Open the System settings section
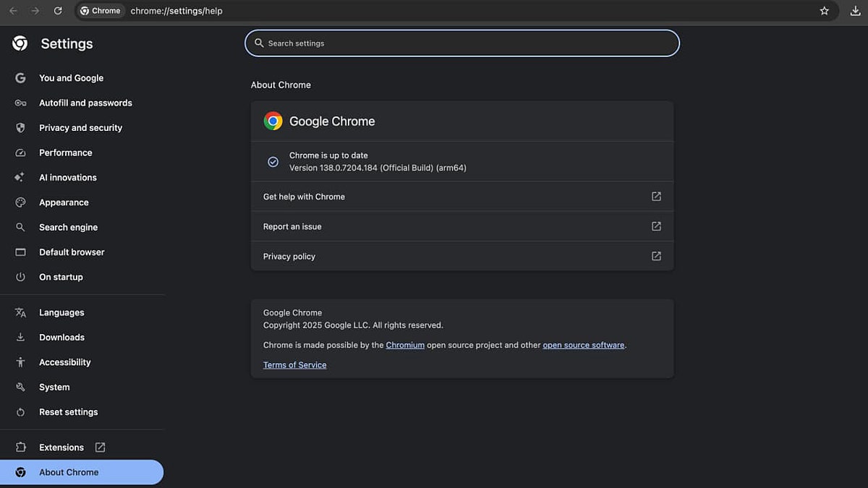This screenshot has height=488, width=868. pyautogui.click(x=54, y=387)
